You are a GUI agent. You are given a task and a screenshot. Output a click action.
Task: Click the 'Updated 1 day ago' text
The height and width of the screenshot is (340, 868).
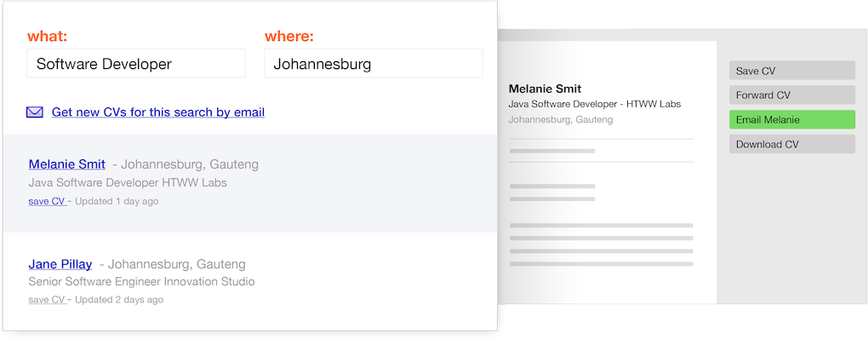117,201
